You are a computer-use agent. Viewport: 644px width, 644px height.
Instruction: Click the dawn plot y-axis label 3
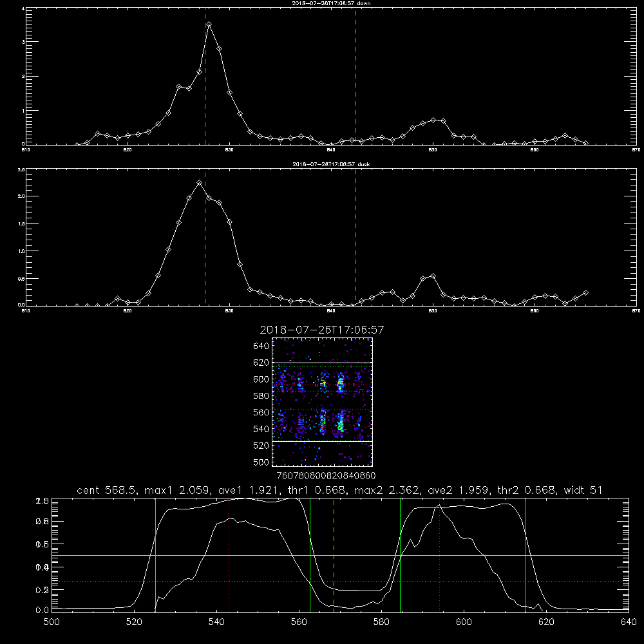coord(23,42)
